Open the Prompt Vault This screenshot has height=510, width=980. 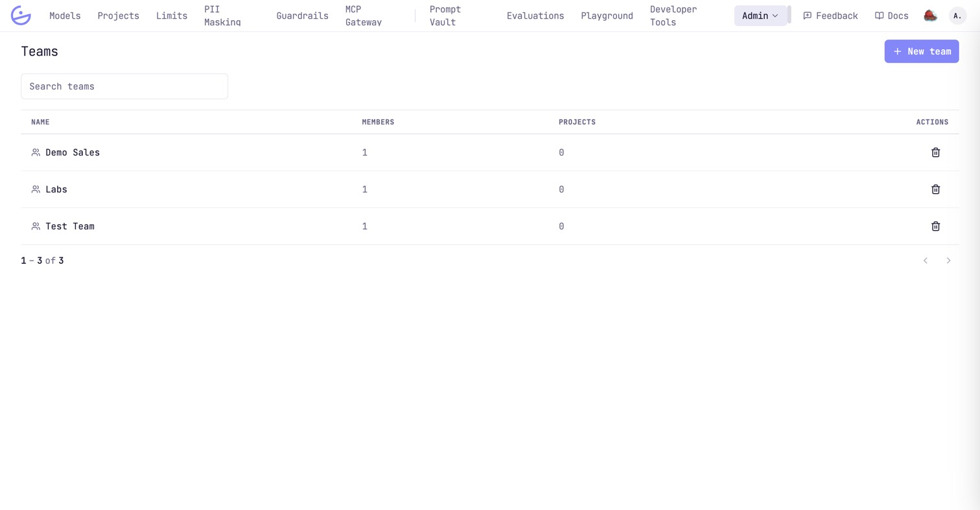pos(445,16)
